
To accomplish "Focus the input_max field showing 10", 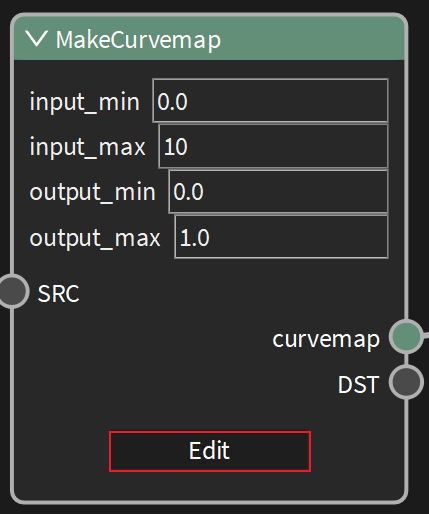I will [x=273, y=146].
